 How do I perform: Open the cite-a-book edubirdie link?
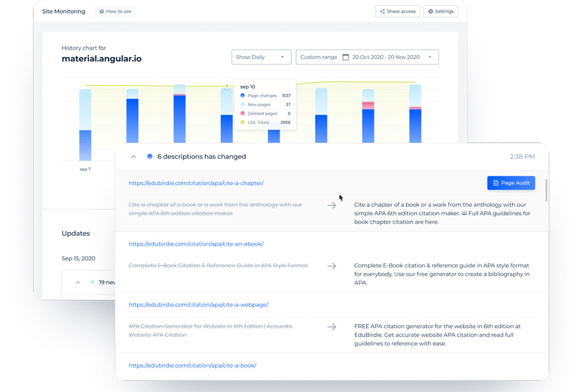coord(192,366)
